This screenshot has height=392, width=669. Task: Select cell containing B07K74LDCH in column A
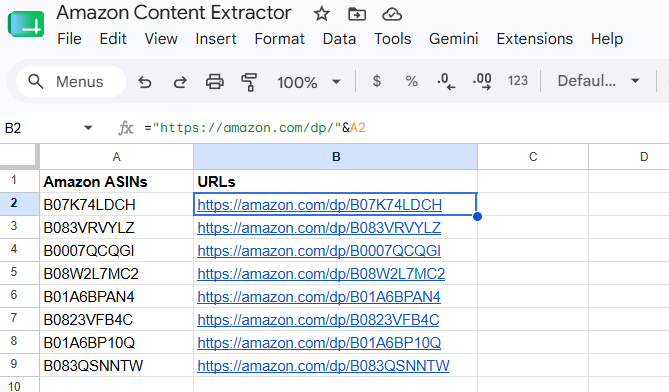pos(116,204)
